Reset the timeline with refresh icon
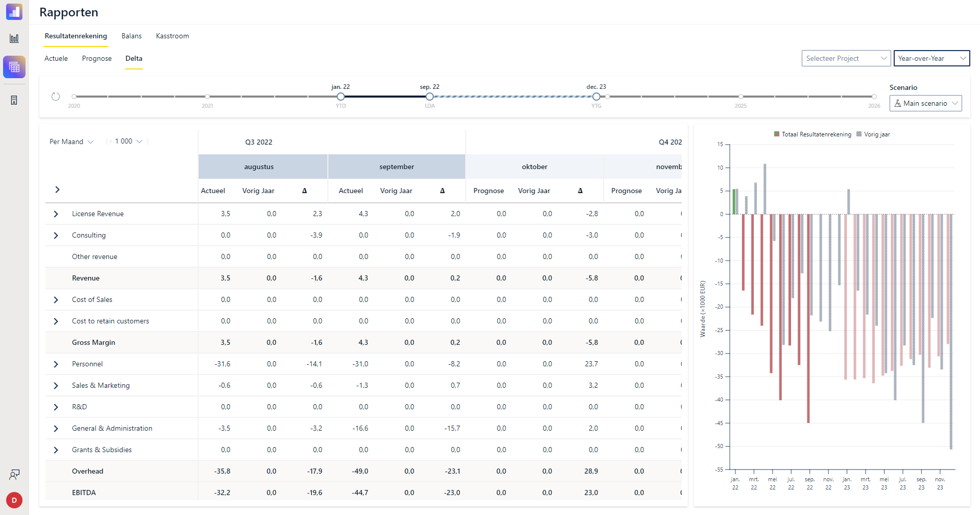The height and width of the screenshot is (515, 980). click(56, 97)
